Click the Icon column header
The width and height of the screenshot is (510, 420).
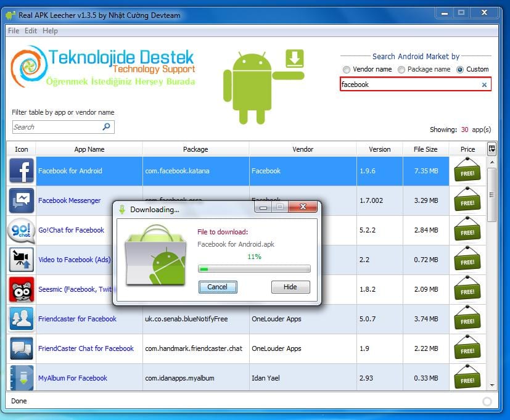coord(22,149)
